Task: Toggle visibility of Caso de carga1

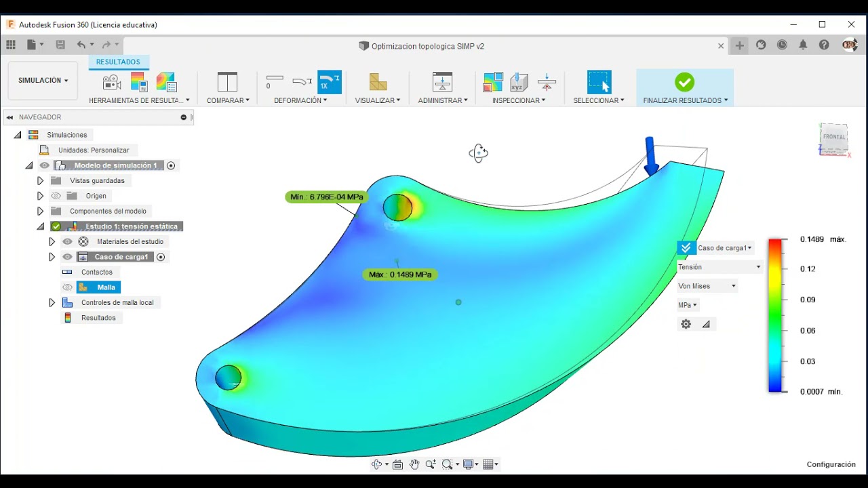Action: point(67,257)
